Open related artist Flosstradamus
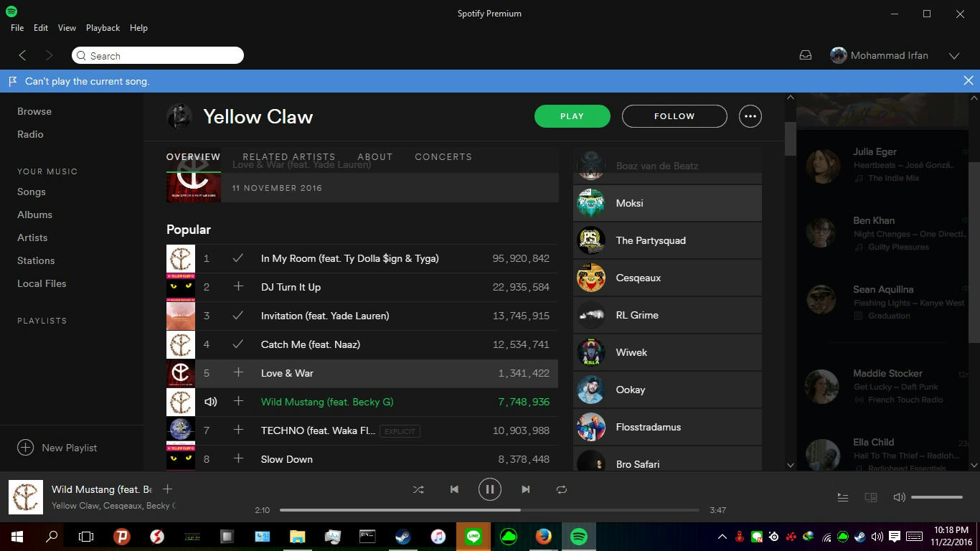Viewport: 980px width, 551px height. [x=667, y=427]
